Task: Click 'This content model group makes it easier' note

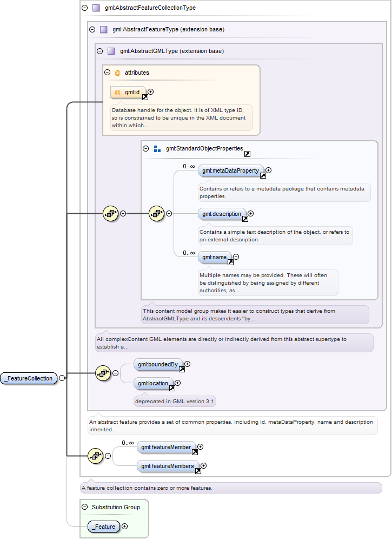Action: click(x=255, y=314)
